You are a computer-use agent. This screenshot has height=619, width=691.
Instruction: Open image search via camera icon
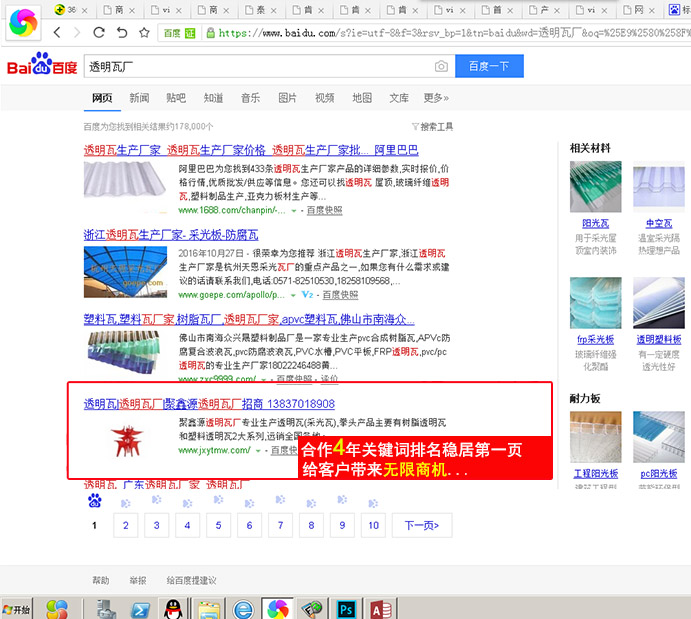coord(441,66)
